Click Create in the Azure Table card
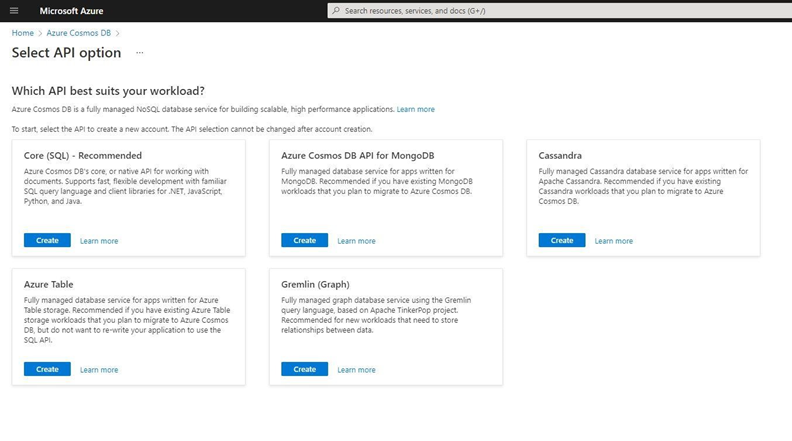 [x=47, y=369]
